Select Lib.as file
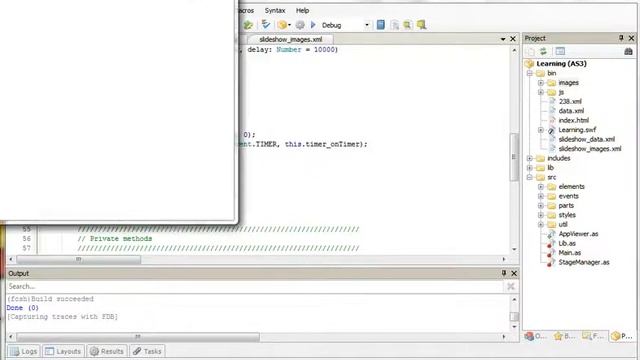640x360 pixels. [x=567, y=243]
